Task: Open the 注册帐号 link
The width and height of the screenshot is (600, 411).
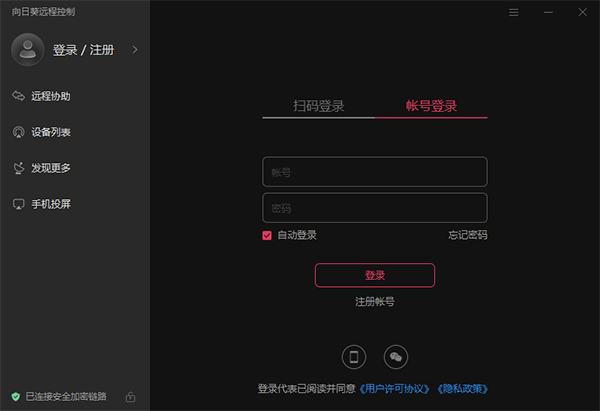Action: (x=375, y=302)
